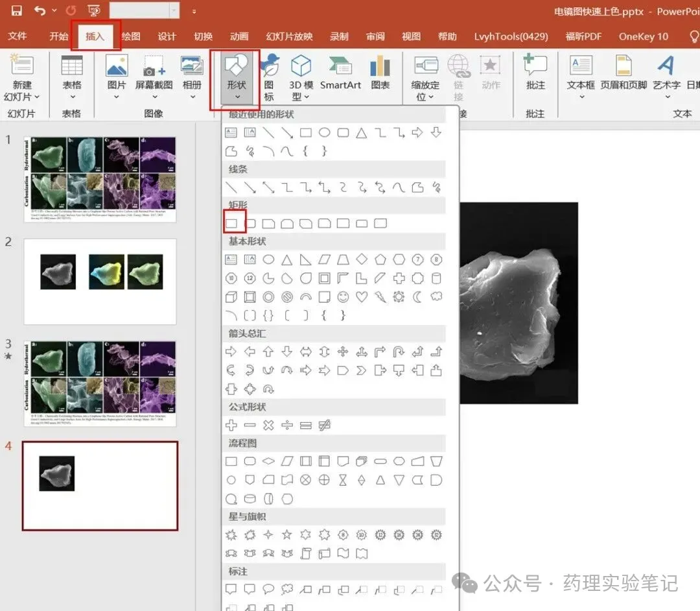Open the 表格 table dropdown
Image resolution: width=700 pixels, height=611 pixels.
(72, 78)
